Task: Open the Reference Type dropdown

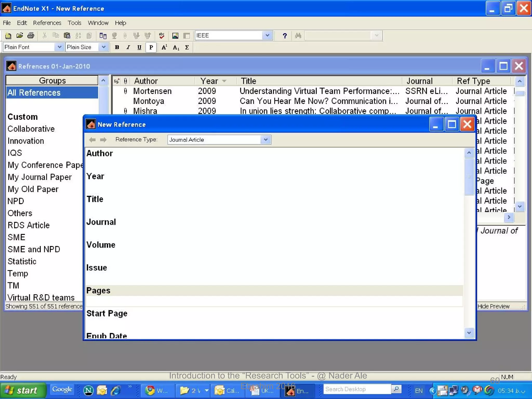Action: tap(265, 140)
